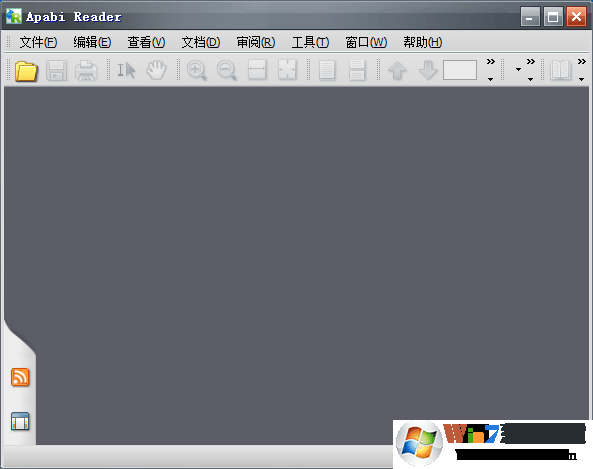Switch to single page layout

(x=327, y=71)
